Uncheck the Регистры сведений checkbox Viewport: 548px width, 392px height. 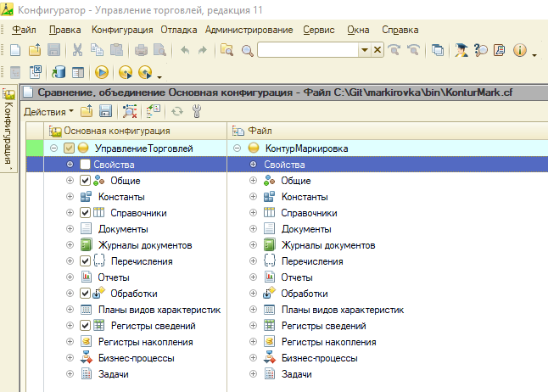click(x=86, y=325)
